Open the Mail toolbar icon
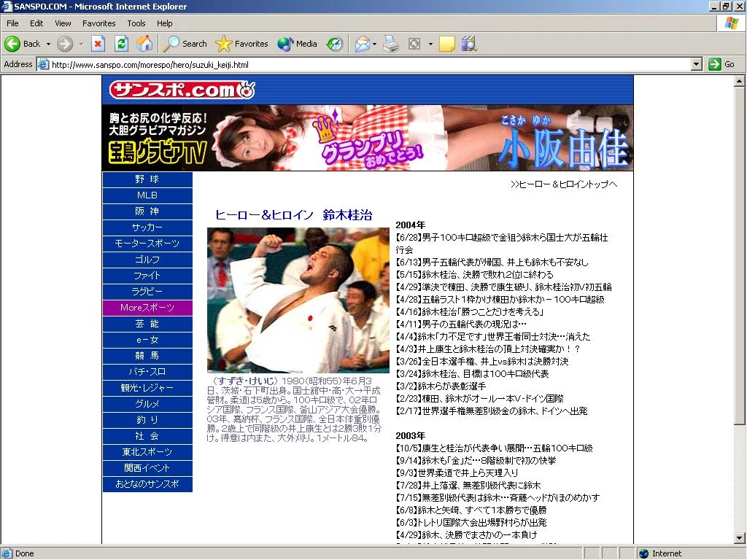This screenshot has width=747, height=560. tap(362, 44)
